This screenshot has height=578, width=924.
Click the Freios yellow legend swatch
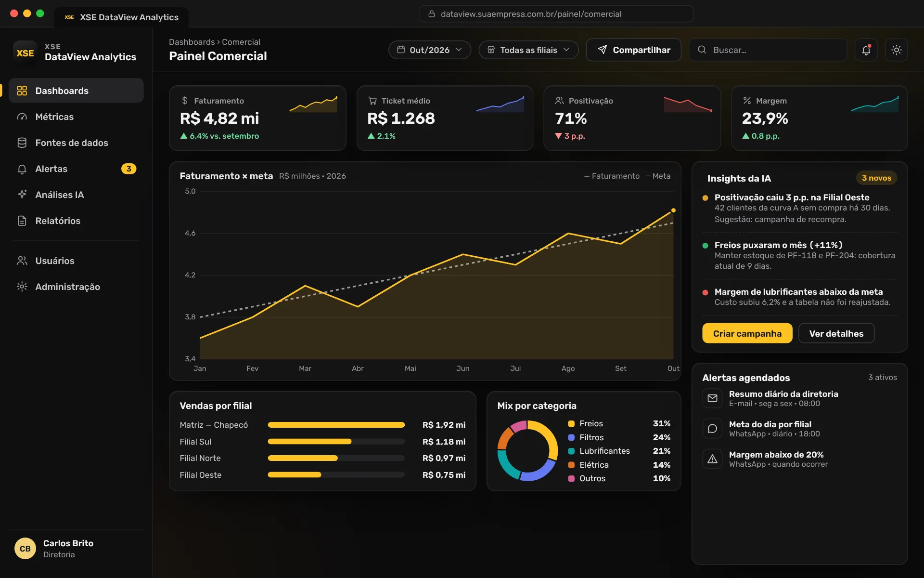click(x=571, y=423)
